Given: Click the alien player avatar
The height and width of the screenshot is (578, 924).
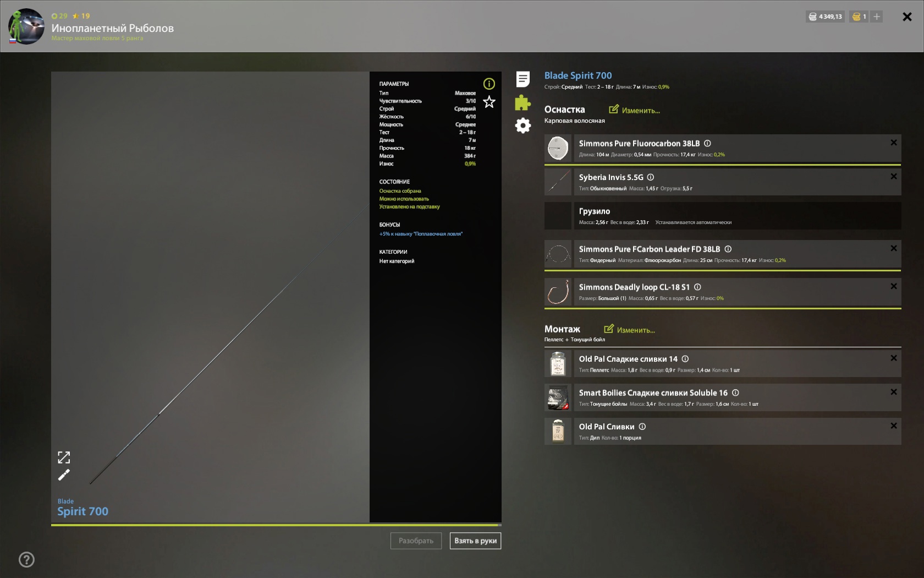Looking at the screenshot, I should (x=26, y=26).
